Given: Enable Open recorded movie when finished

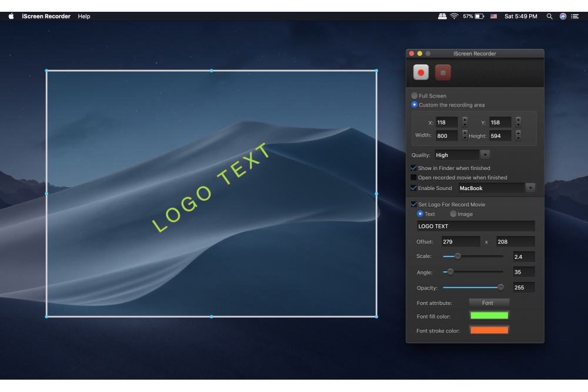Looking at the screenshot, I should 413,177.
